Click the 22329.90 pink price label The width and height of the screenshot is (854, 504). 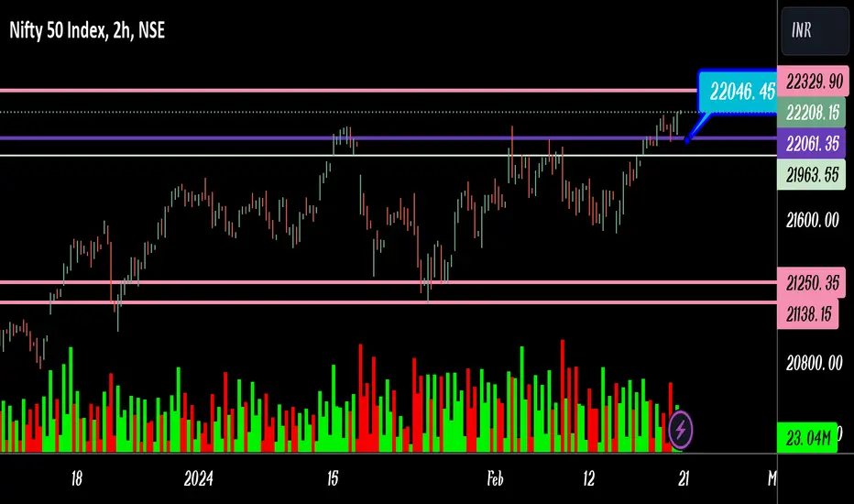coord(813,82)
